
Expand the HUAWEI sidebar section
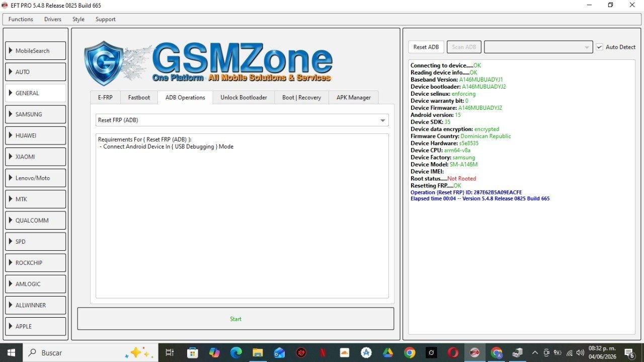pos(36,135)
